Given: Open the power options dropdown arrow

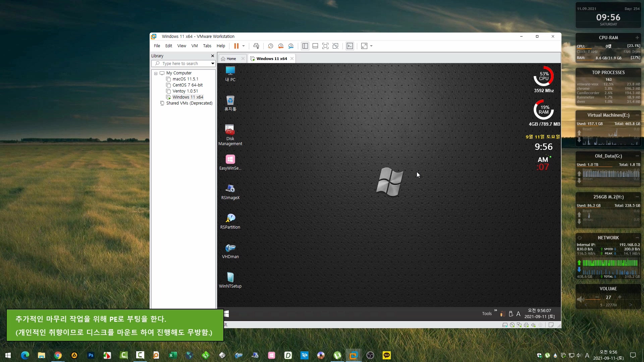Looking at the screenshot, I should (244, 46).
